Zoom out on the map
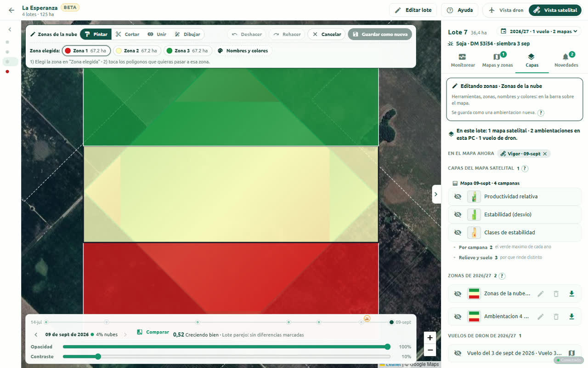588x368 pixels. 430,350
